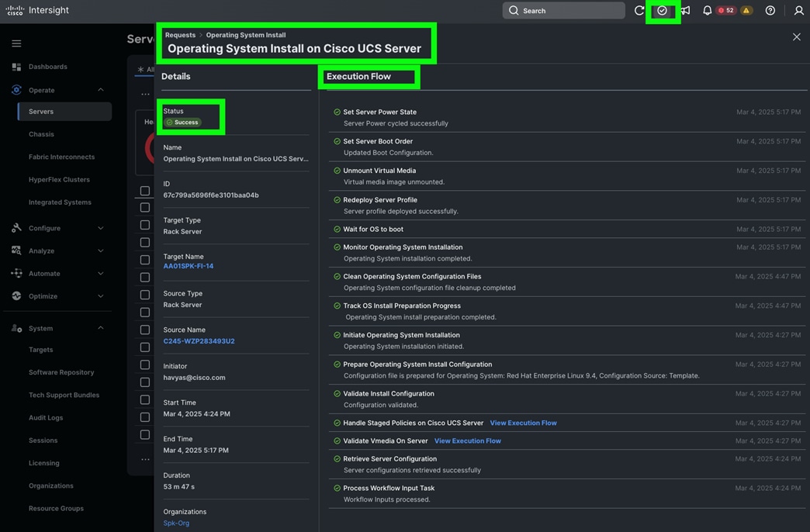
Task: Open Tech Support Bundles under System
Action: point(64,396)
